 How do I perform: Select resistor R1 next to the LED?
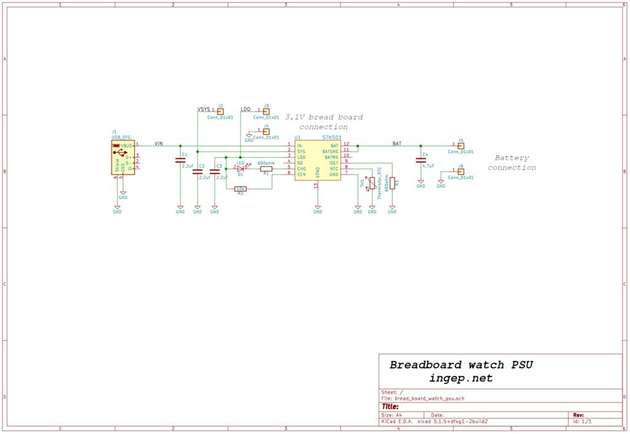266,169
